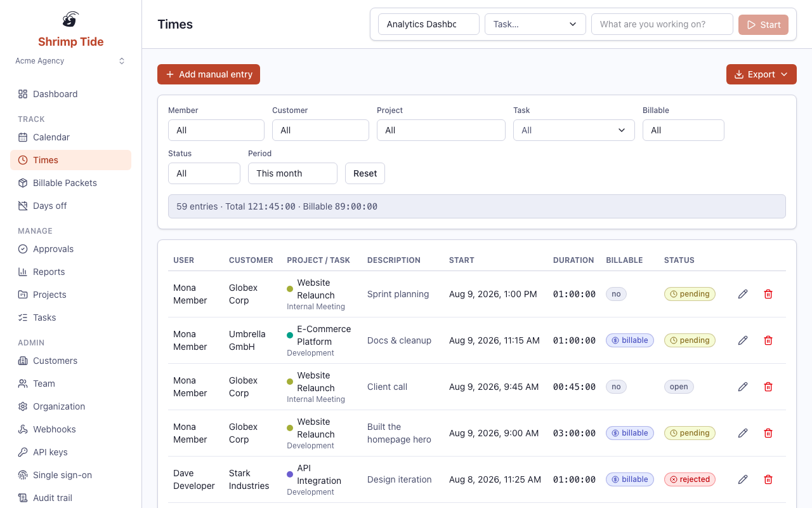
Task: Click the rejected status badge
Action: click(690, 479)
